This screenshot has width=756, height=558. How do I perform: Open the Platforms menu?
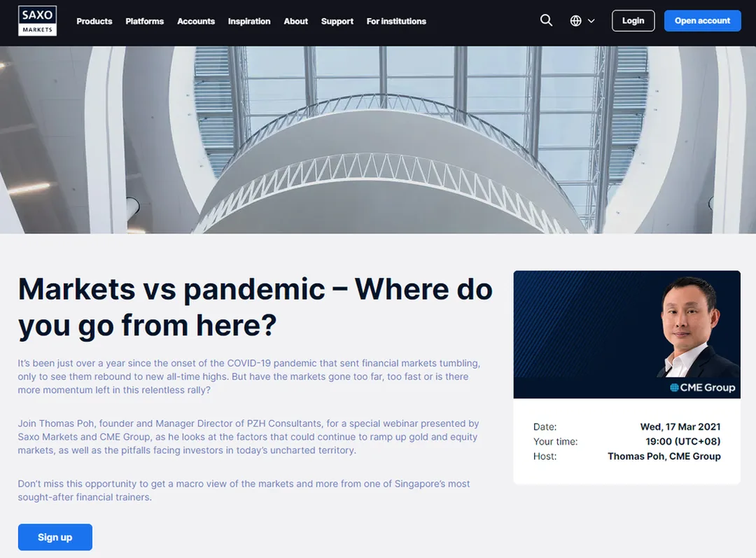tap(145, 21)
